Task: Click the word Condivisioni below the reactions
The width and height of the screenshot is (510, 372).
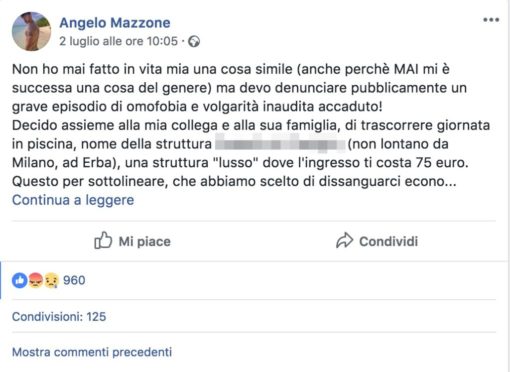Action: click(x=47, y=316)
